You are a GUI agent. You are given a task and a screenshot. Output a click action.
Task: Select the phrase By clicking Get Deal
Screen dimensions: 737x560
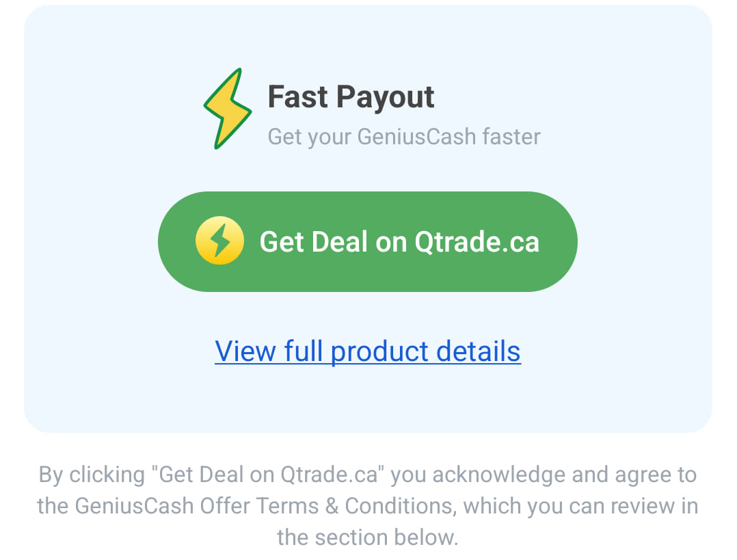[x=150, y=474]
